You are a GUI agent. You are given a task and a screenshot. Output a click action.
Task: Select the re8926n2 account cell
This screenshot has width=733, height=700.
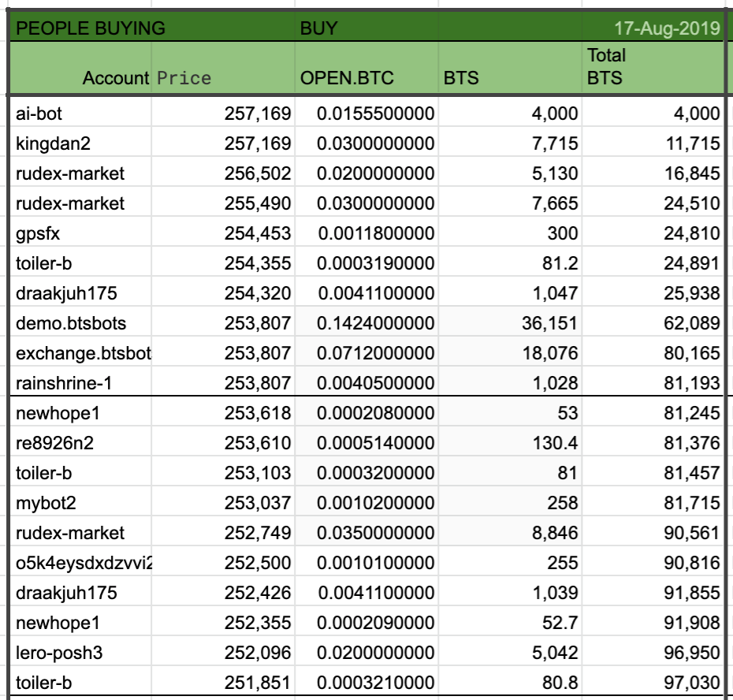[x=81, y=442]
